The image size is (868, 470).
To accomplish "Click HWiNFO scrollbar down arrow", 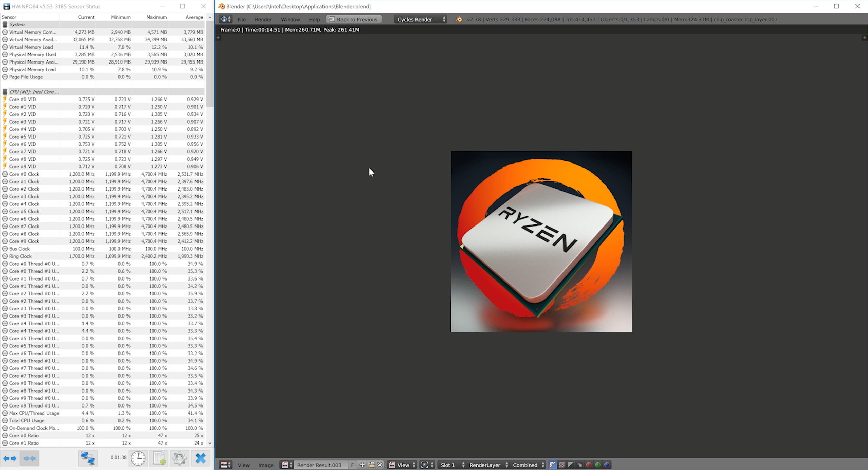I will point(210,443).
